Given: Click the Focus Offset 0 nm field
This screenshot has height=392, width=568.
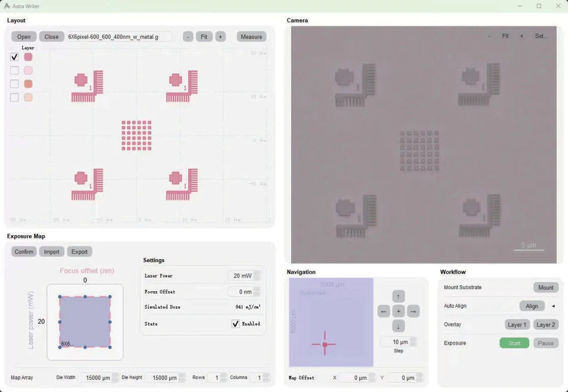Looking at the screenshot, I should click(241, 292).
